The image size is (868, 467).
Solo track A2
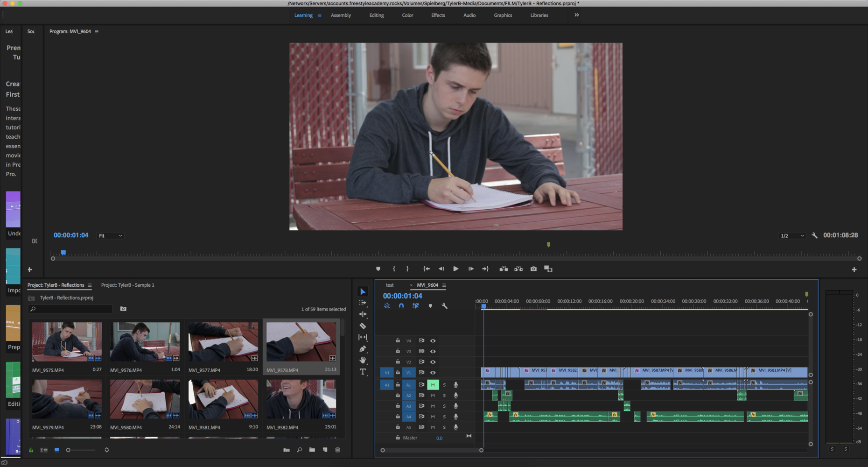coord(444,396)
